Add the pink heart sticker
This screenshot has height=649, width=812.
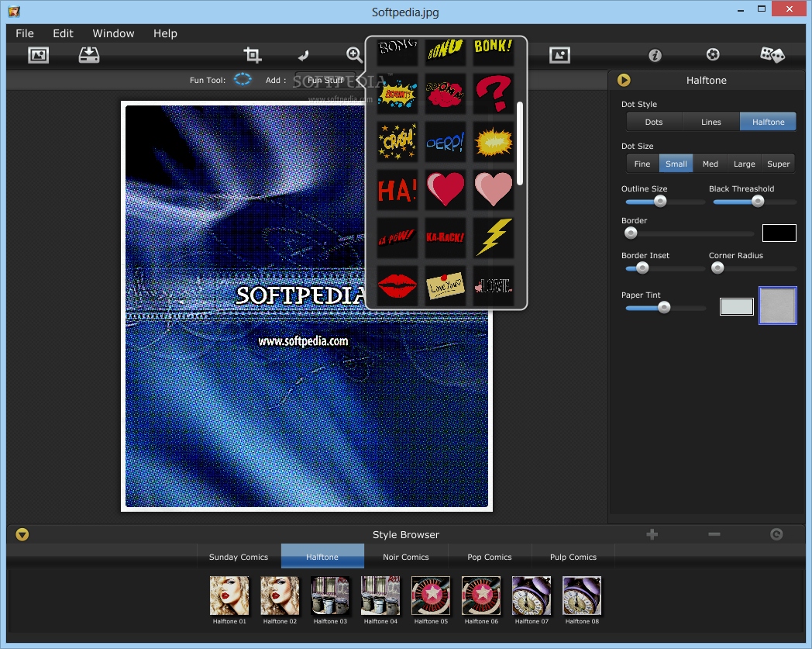pos(493,190)
